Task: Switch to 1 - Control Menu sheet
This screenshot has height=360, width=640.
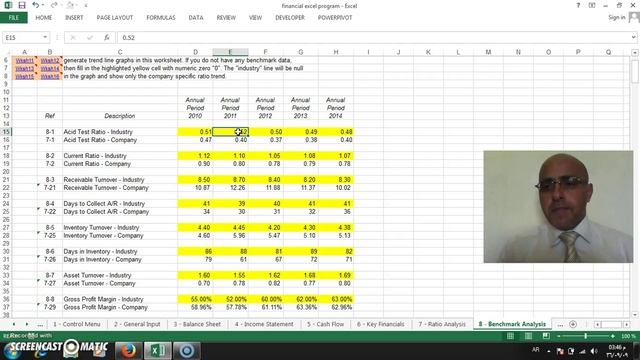Action: click(77, 324)
